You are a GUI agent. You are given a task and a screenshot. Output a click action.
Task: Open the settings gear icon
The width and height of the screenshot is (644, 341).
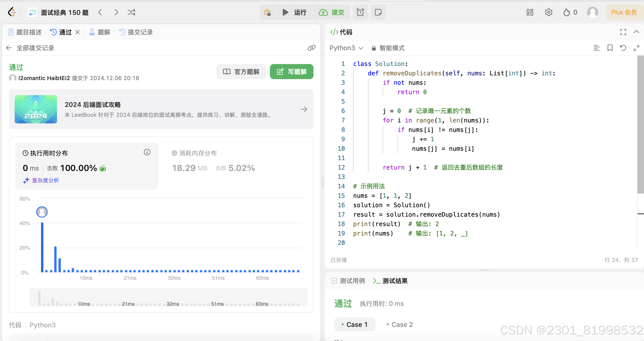pos(548,12)
